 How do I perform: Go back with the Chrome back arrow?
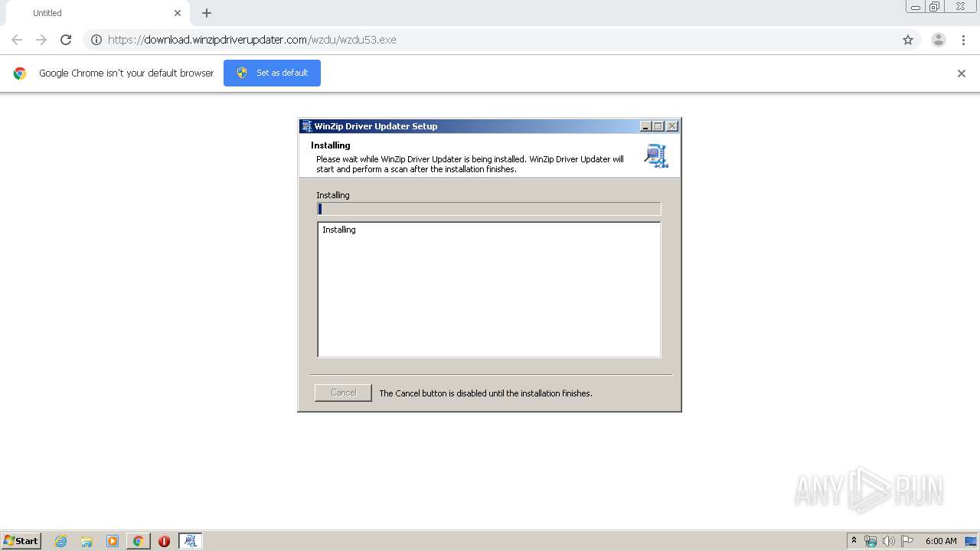pos(17,40)
